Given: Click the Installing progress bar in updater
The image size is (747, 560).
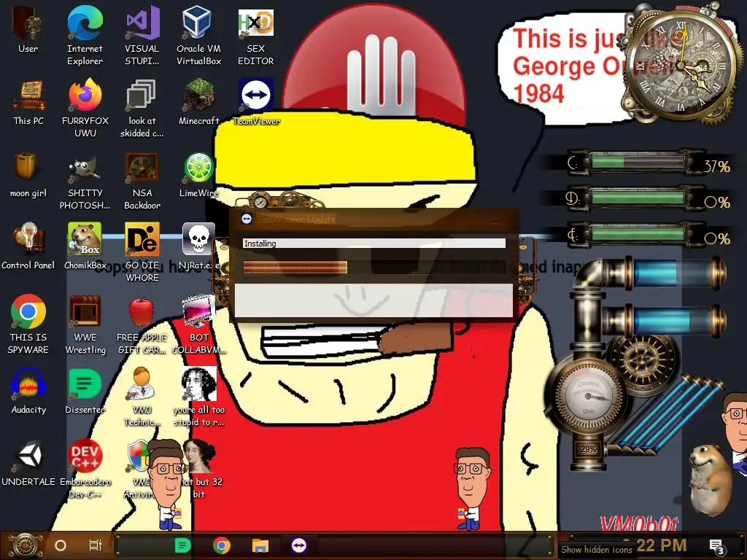Looking at the screenshot, I should 374,267.
